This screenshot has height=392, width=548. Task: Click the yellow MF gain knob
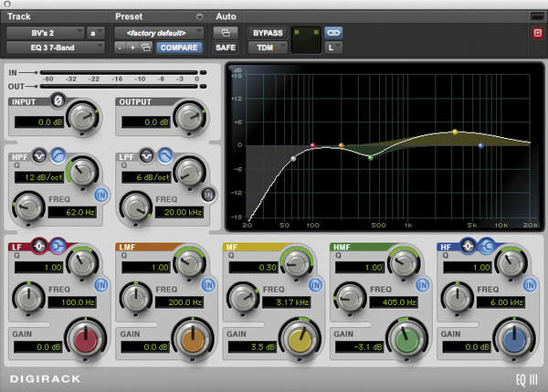click(300, 338)
